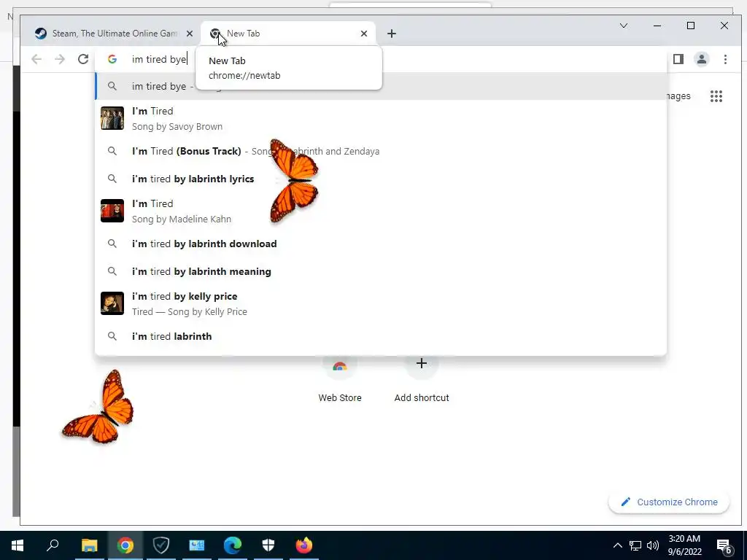Open Windows taskbar search
The image size is (747, 560).
click(x=53, y=545)
